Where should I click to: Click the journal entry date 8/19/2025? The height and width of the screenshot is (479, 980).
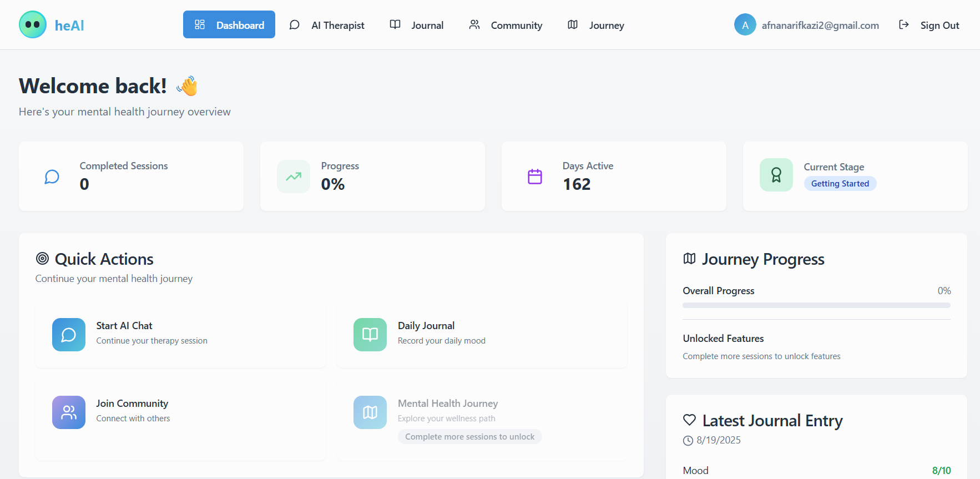719,440
